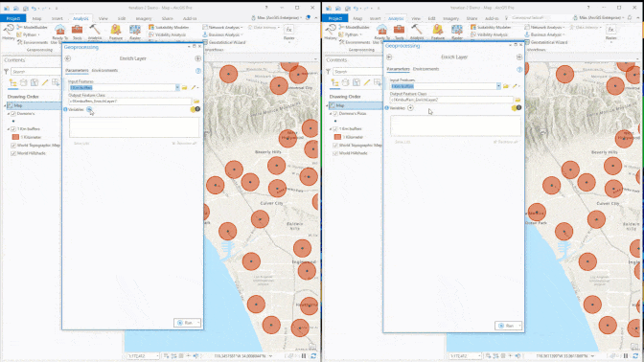Select List By Drawing Order icon, left window

pos(12,83)
